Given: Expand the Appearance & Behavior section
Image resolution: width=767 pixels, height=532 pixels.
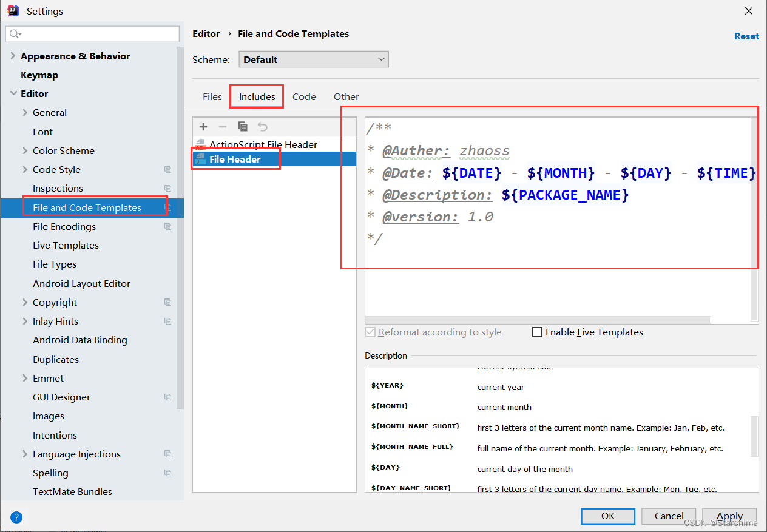Looking at the screenshot, I should pyautogui.click(x=12, y=56).
